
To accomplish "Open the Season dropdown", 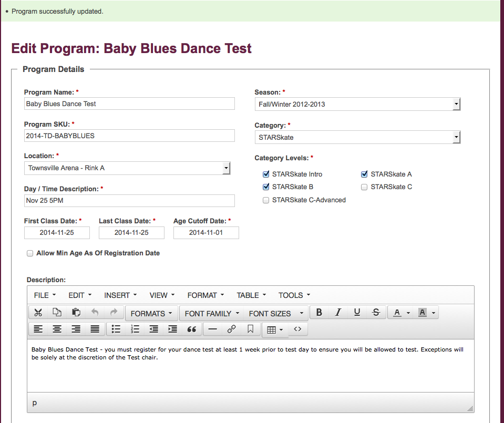I will [357, 104].
